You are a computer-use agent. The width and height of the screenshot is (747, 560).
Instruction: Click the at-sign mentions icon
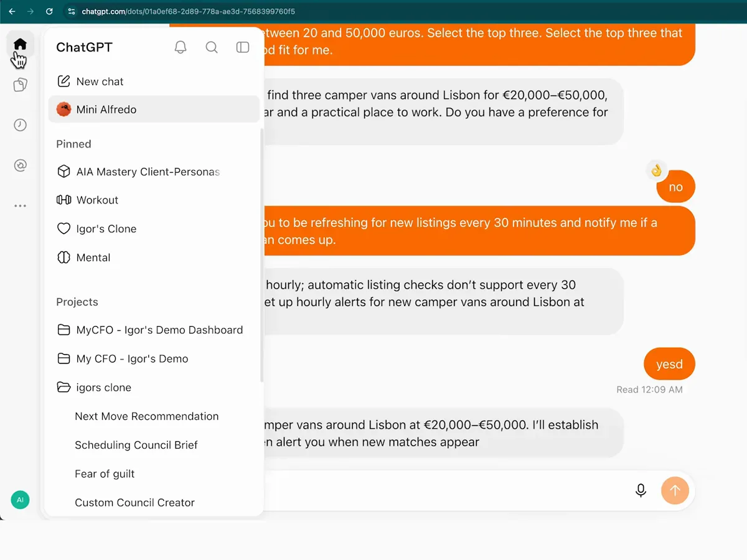point(20,166)
